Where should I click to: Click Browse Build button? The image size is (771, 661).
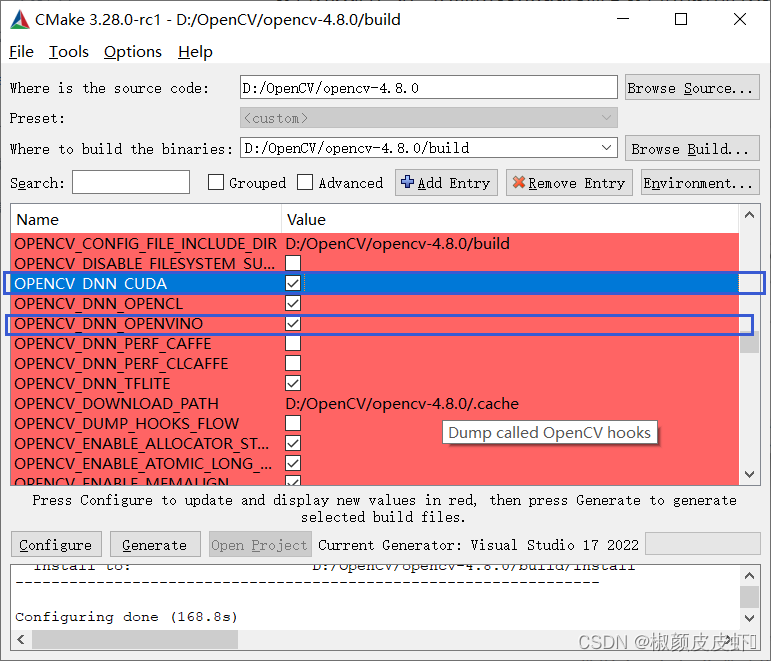point(692,149)
